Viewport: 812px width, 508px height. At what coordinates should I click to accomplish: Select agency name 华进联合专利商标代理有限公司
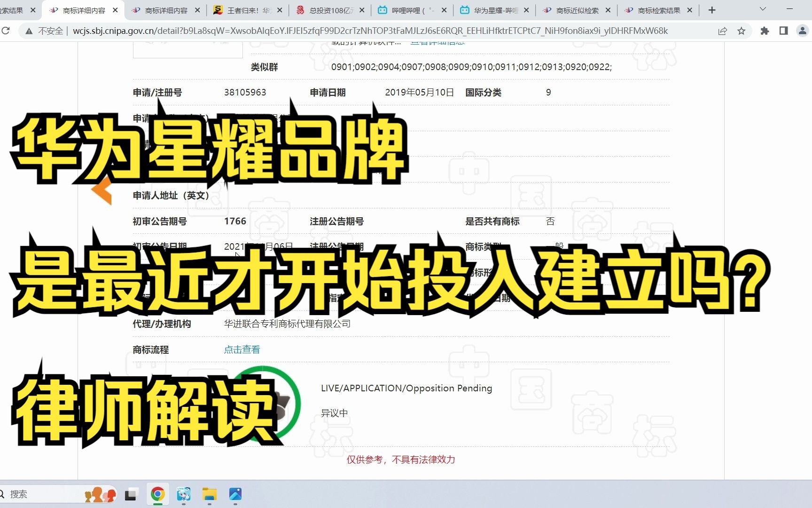[287, 324]
